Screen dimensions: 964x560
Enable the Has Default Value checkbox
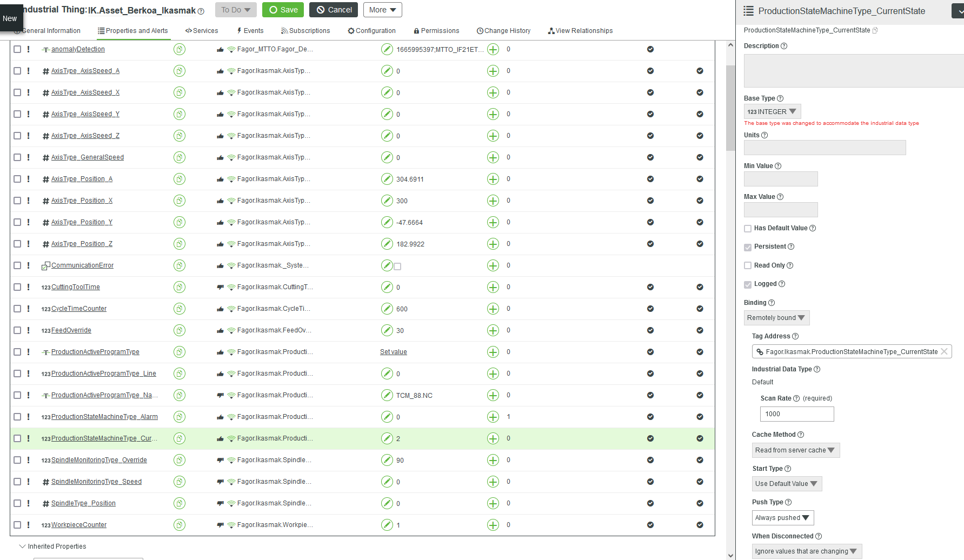[x=748, y=228]
